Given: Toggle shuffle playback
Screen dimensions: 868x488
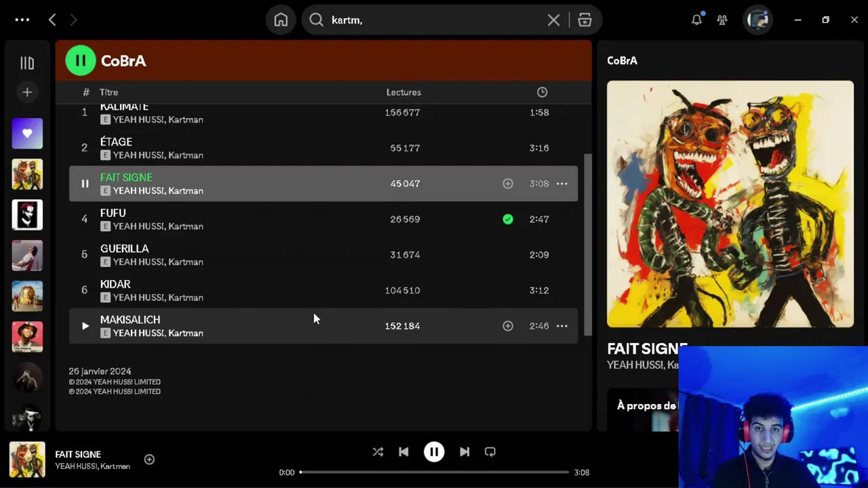Looking at the screenshot, I should pos(378,452).
